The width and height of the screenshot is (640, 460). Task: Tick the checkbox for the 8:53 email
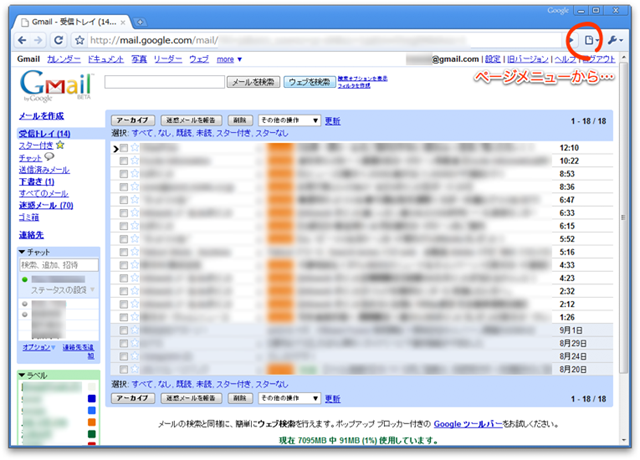click(124, 174)
